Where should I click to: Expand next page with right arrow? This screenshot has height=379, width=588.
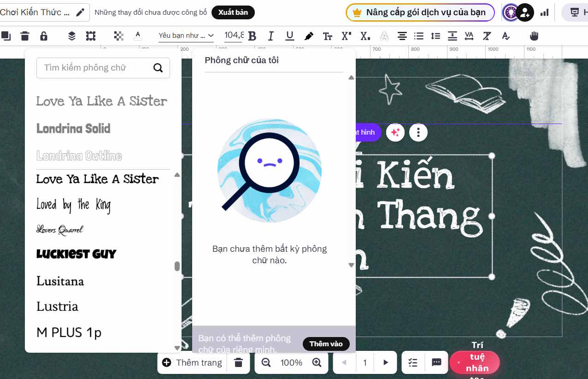point(385,362)
